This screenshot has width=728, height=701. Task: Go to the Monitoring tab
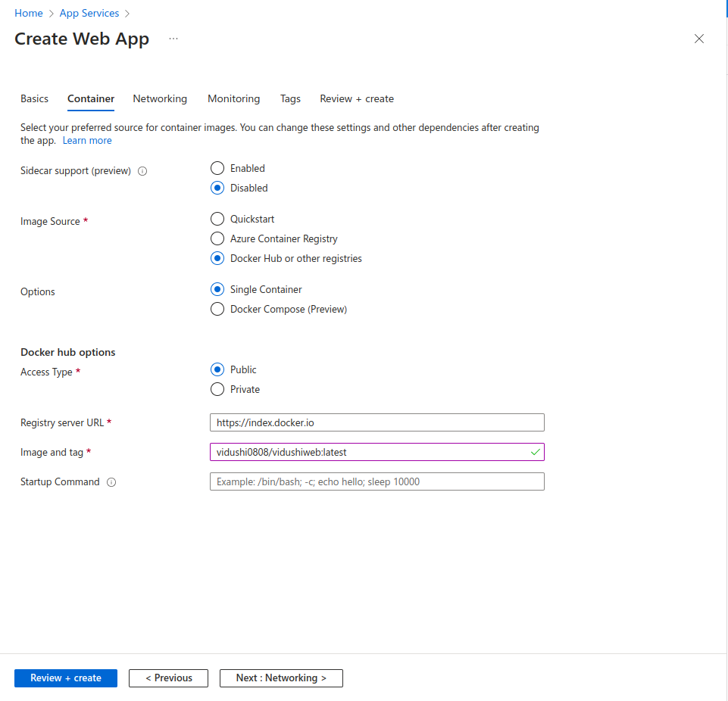point(233,98)
